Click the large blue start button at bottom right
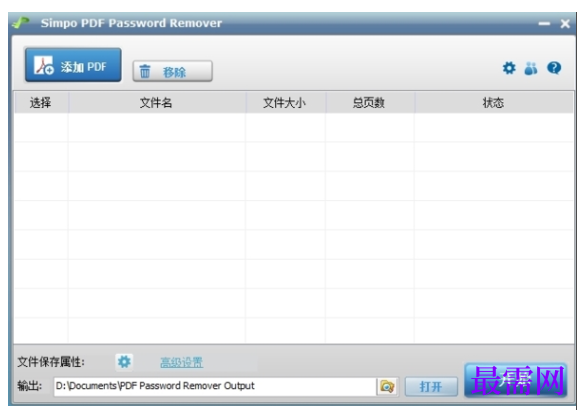 tap(516, 380)
